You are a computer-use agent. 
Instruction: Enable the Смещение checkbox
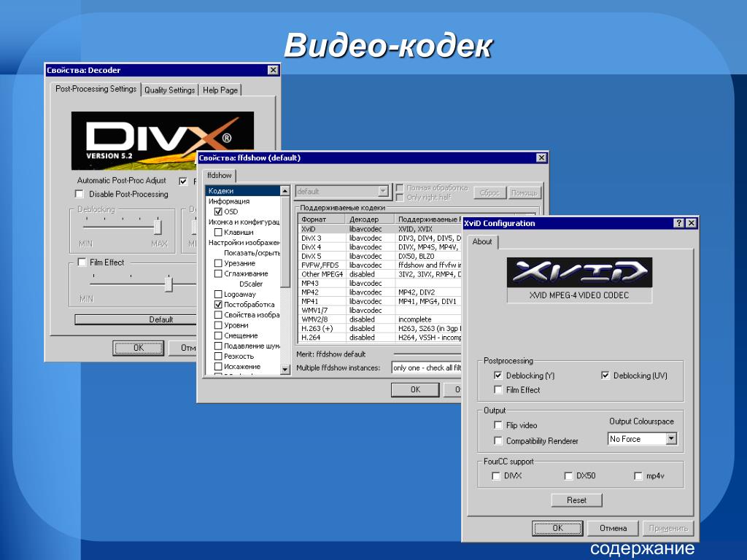pos(218,335)
